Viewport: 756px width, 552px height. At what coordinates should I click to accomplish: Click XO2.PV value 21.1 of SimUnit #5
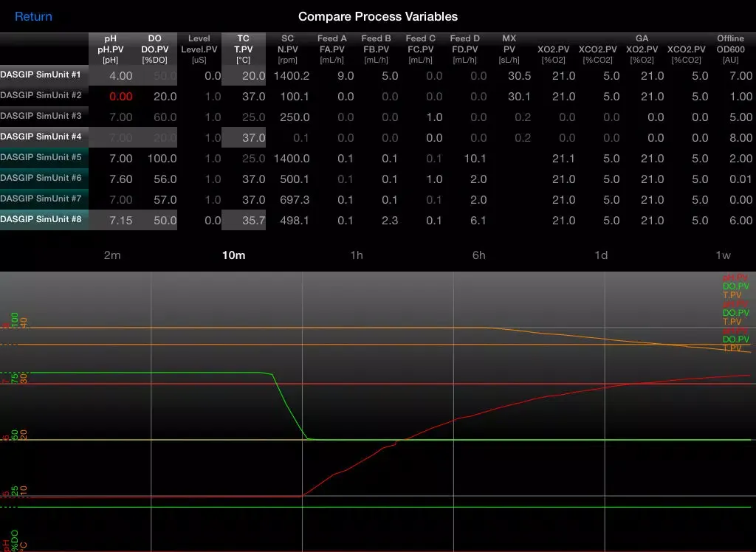click(563, 159)
